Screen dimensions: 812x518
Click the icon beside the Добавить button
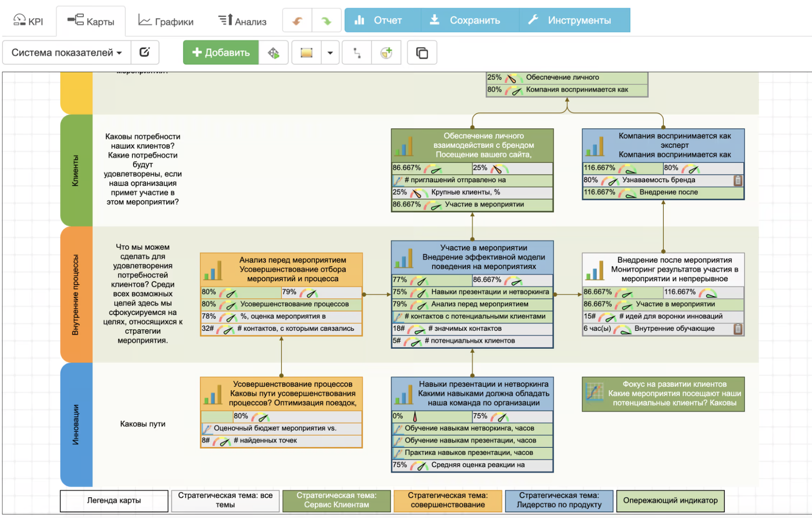(273, 52)
